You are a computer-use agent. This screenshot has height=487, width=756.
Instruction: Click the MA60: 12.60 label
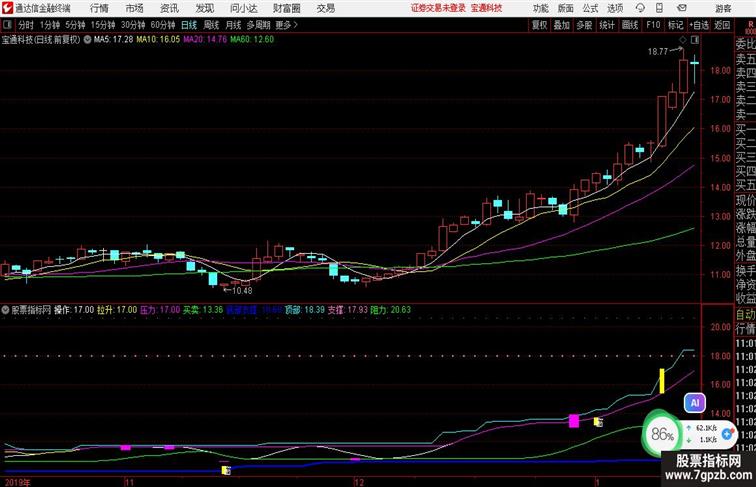coord(252,40)
